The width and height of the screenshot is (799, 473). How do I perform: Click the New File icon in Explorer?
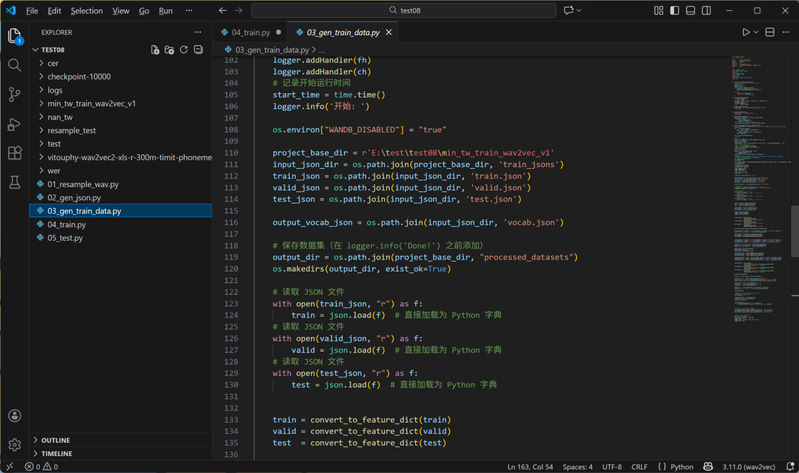coord(155,49)
